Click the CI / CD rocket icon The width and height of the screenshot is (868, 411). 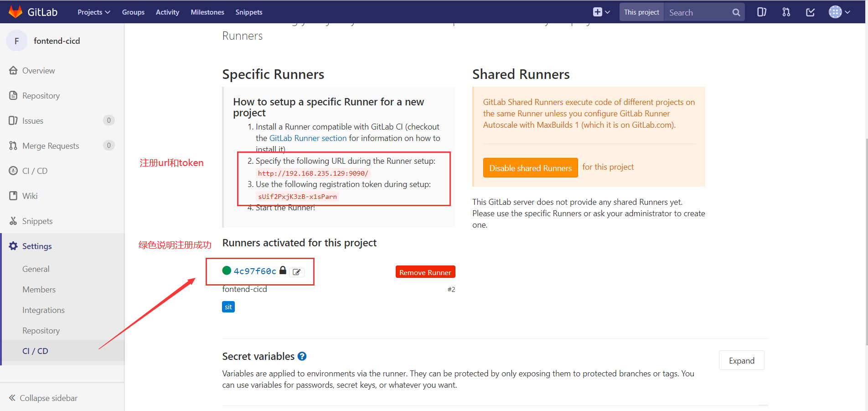coord(13,171)
